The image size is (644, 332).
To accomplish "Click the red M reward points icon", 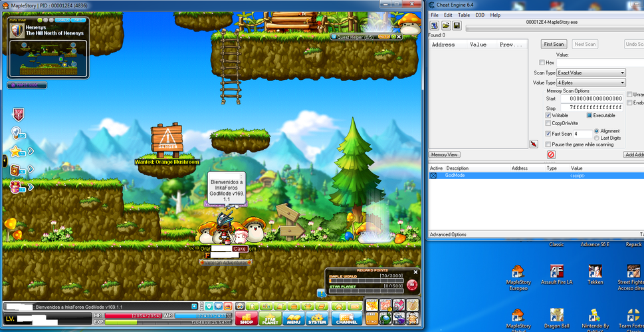I will [x=412, y=285].
